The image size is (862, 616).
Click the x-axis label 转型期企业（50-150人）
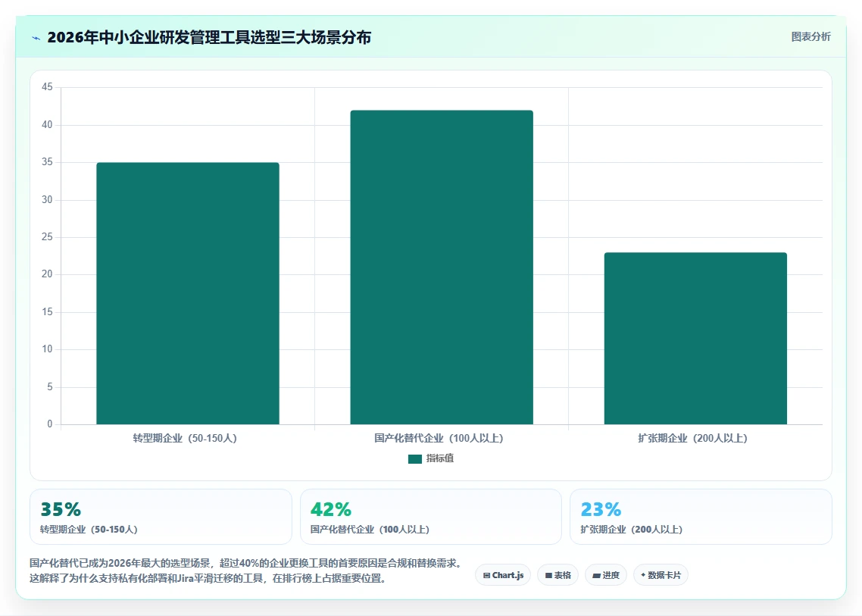[x=185, y=439]
